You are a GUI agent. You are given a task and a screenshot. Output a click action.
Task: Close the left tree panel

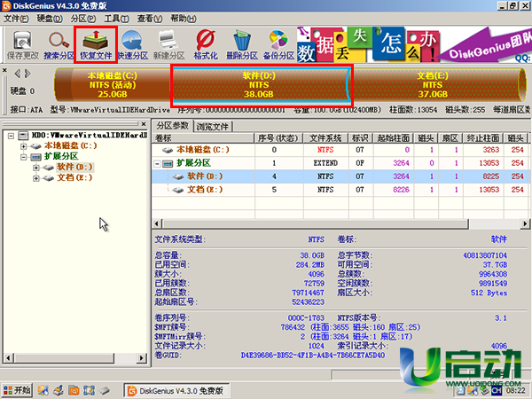144,124
